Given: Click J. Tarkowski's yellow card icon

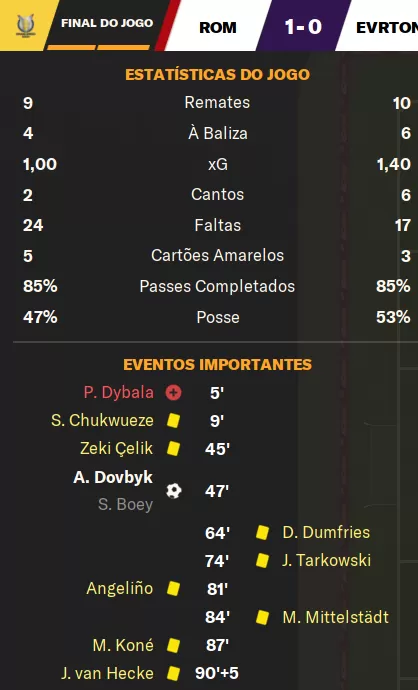Looking at the screenshot, I should 263,561.
